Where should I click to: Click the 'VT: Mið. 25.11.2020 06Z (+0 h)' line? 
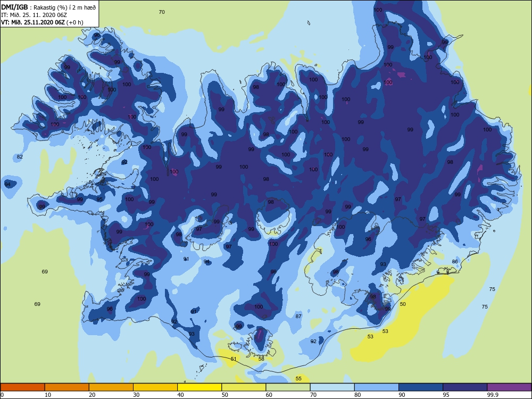coord(42,22)
